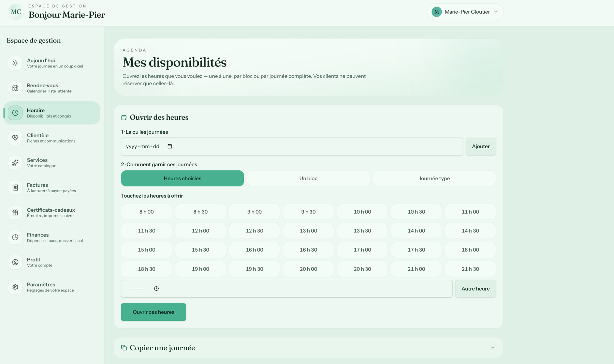Click the M avatar of Marie-Pier Cloutier
The image size is (614, 364).
[437, 12]
